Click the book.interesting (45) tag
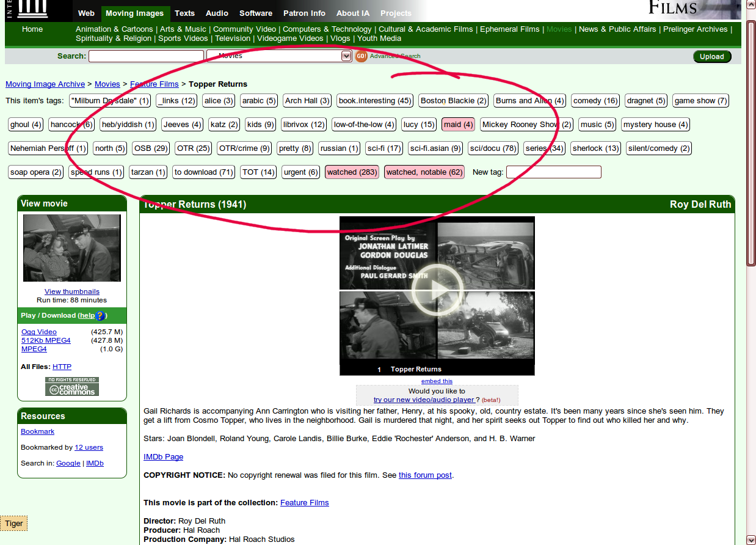This screenshot has height=545, width=756. point(375,101)
